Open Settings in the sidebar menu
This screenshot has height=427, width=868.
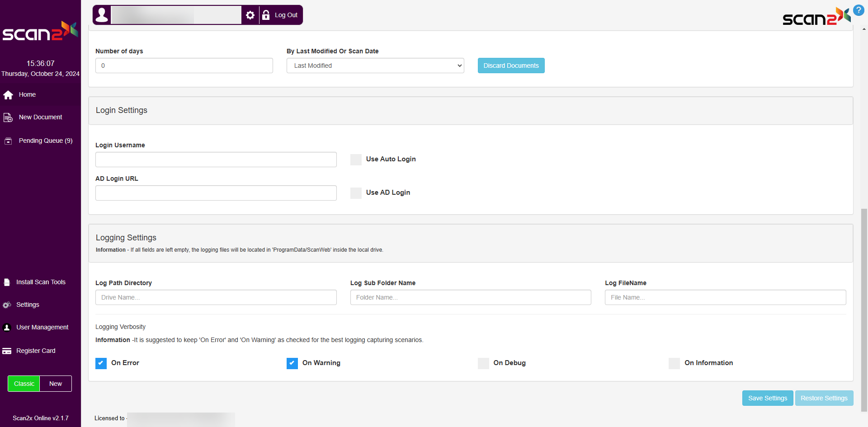coord(28,305)
